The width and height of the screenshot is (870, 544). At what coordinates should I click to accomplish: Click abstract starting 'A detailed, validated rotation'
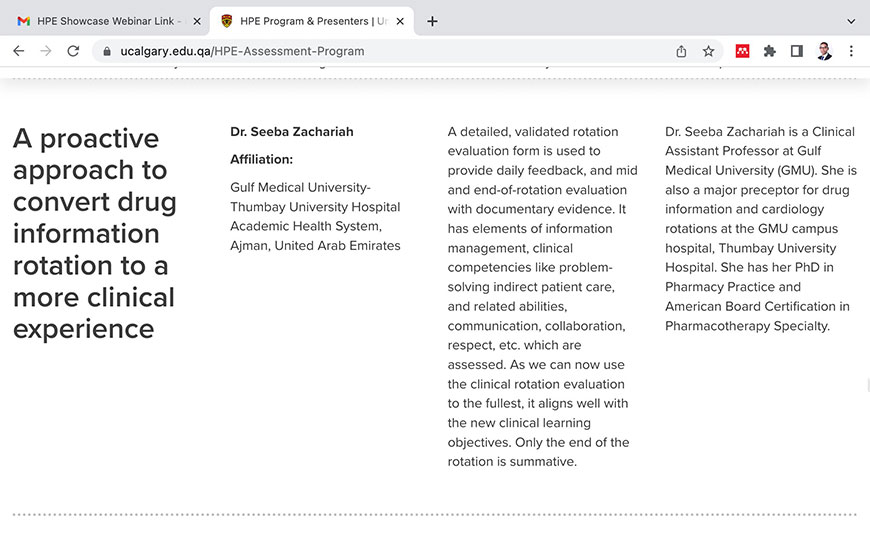pyautogui.click(x=543, y=296)
